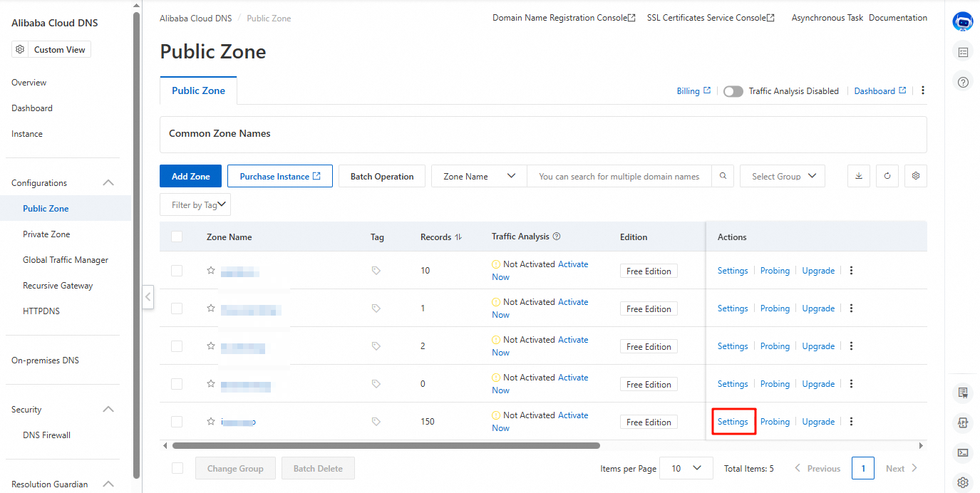
Task: Click the search magnifier icon
Action: pyautogui.click(x=723, y=176)
